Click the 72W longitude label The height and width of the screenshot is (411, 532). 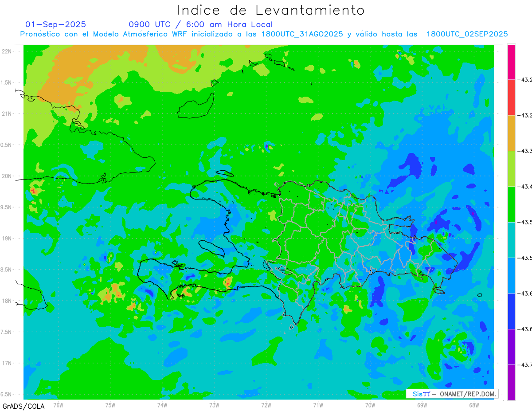pyautogui.click(x=266, y=405)
